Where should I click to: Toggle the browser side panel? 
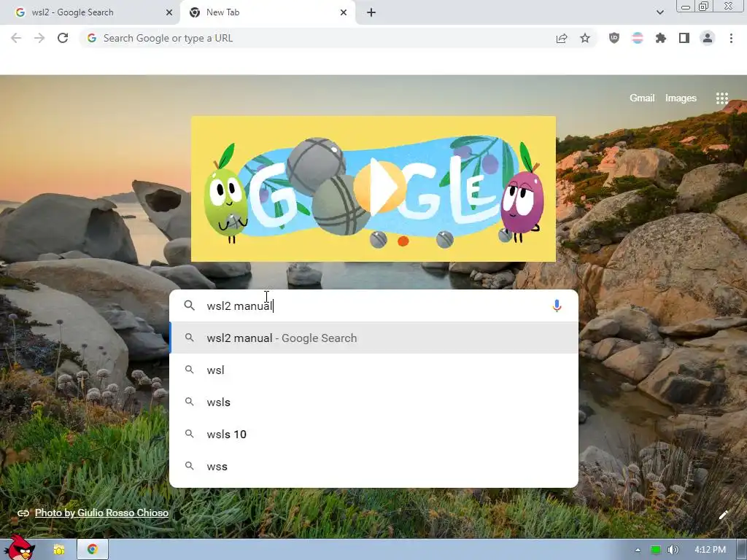point(684,38)
